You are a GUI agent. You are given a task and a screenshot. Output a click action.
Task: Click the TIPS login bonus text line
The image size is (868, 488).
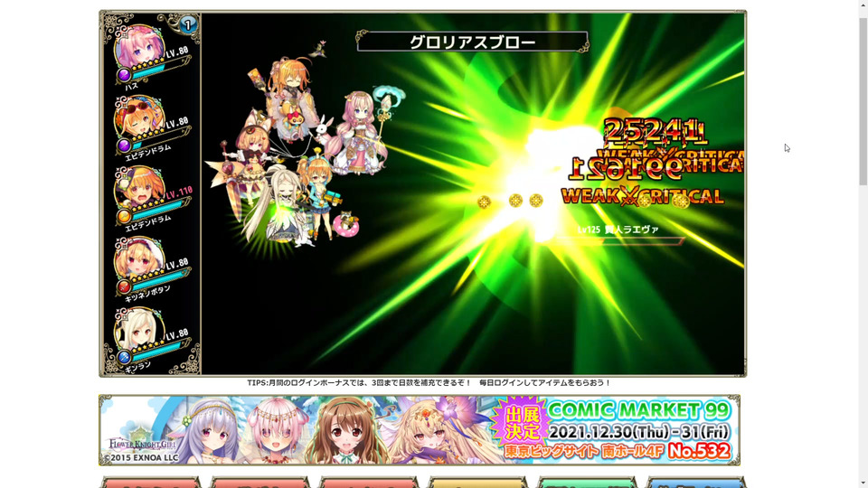point(429,383)
